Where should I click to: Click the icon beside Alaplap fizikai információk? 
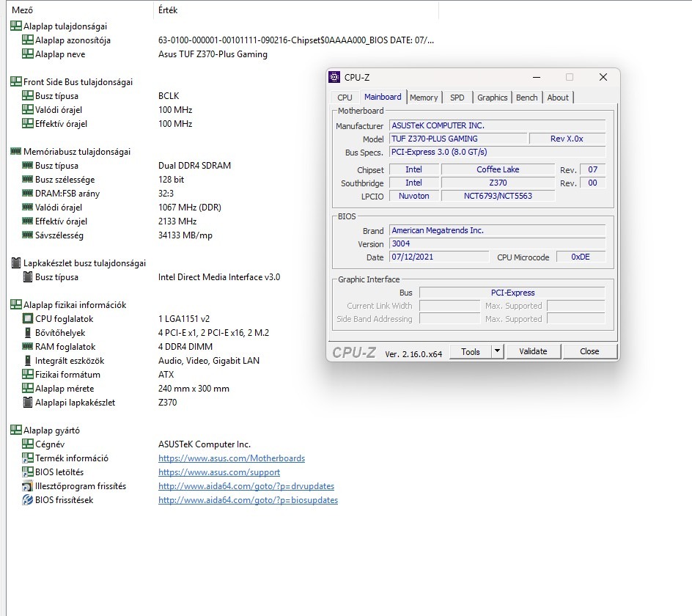16,304
